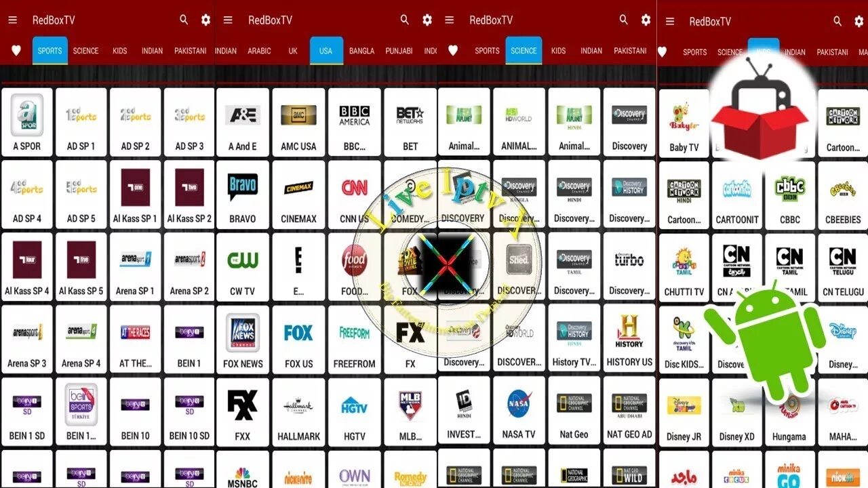Image resolution: width=868 pixels, height=488 pixels.
Task: Select the BRAVO channel
Action: 243,195
